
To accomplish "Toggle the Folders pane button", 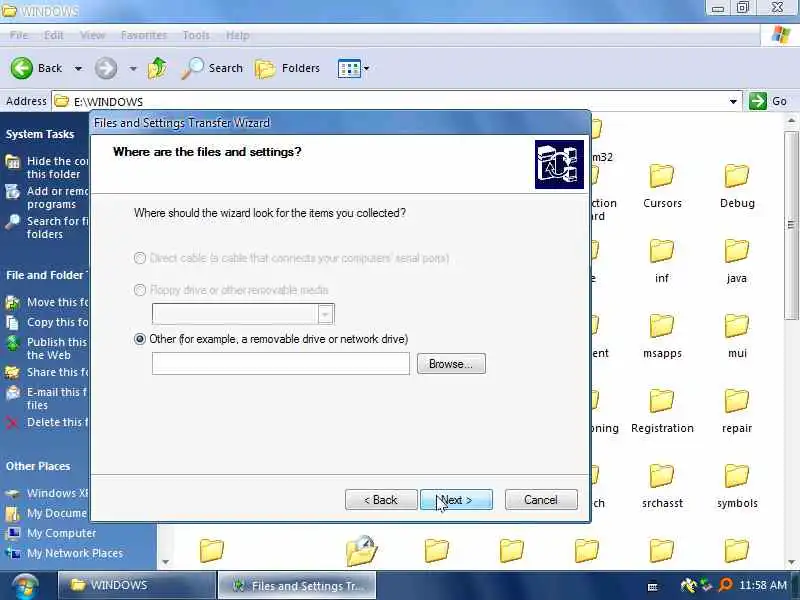I will [x=287, y=68].
